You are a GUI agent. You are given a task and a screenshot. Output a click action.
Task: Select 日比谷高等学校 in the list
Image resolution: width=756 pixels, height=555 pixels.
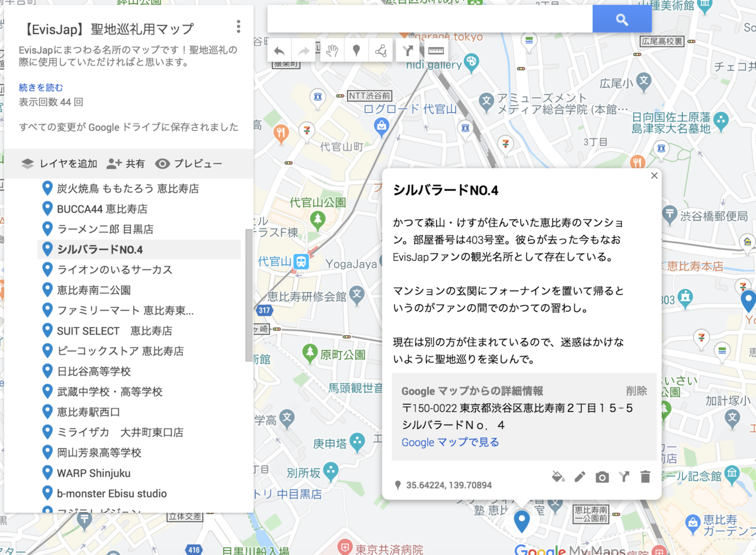(139, 371)
